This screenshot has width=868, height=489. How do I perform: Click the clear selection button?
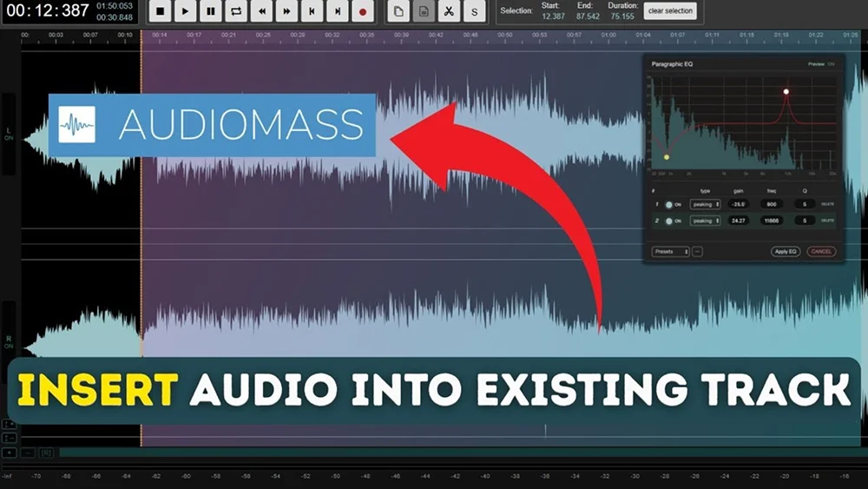coord(670,10)
